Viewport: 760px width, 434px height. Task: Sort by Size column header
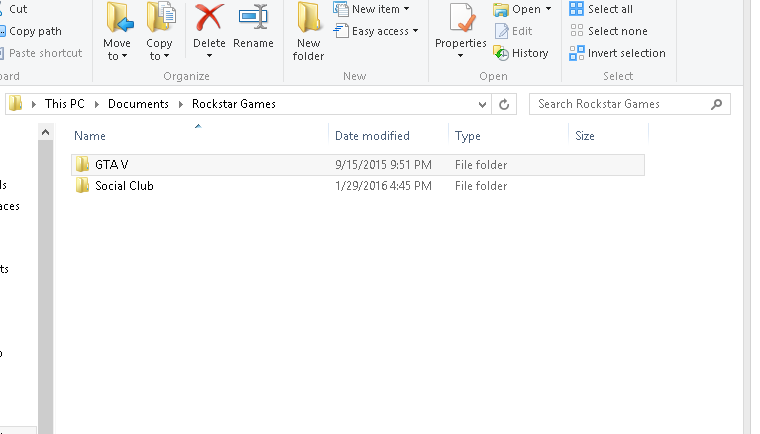tap(585, 136)
